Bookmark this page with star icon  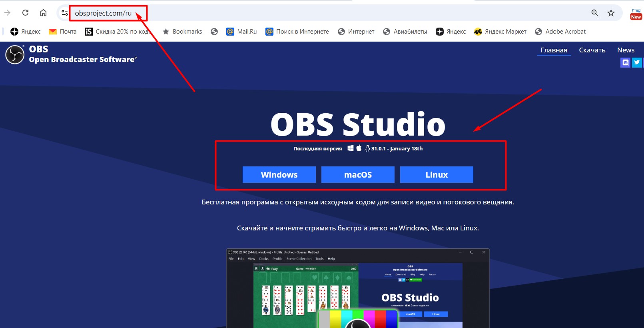tap(611, 13)
